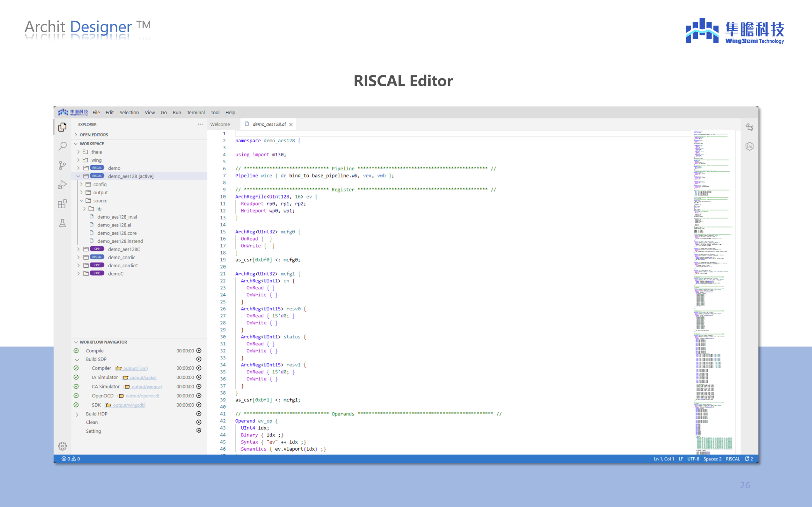The height and width of the screenshot is (507, 812).
Task: Open the Edit menu
Action: coord(110,113)
